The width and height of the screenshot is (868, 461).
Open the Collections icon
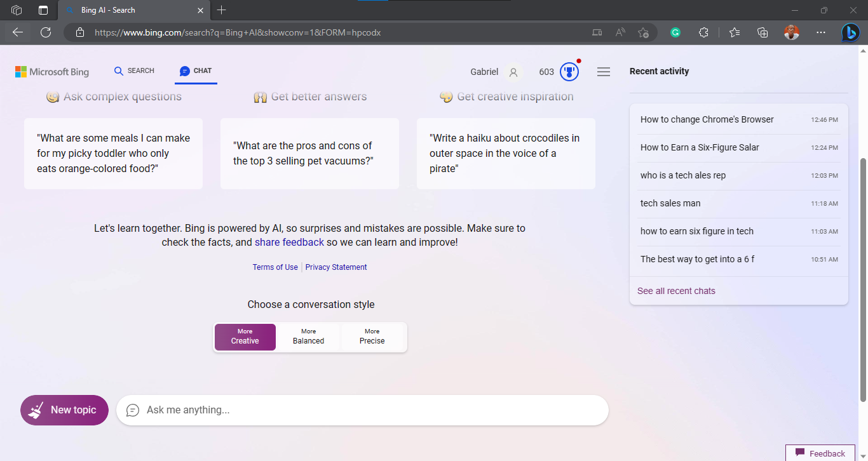point(763,32)
